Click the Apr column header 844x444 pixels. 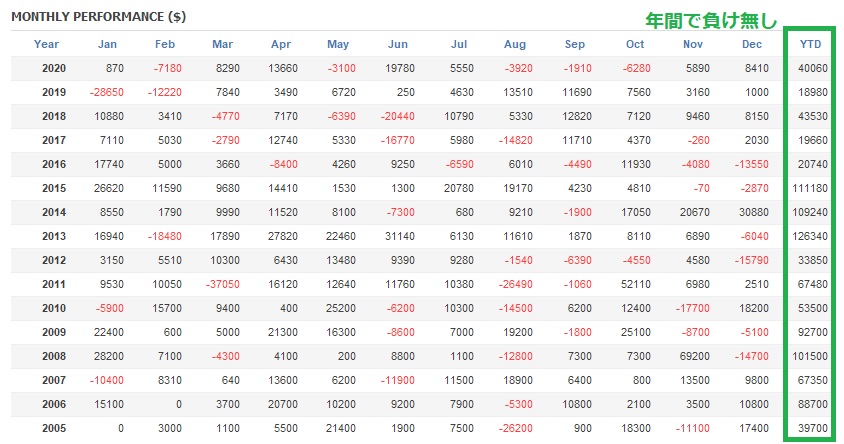pyautogui.click(x=281, y=44)
